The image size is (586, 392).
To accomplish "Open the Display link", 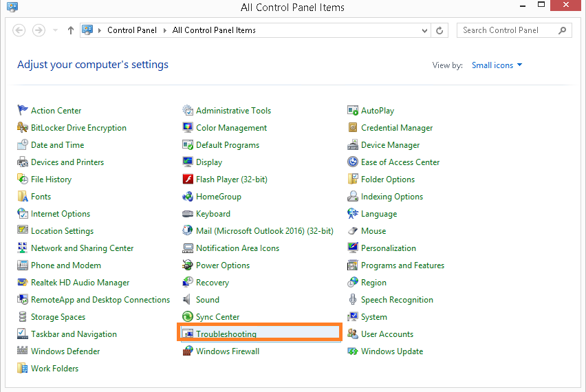I will click(x=209, y=162).
